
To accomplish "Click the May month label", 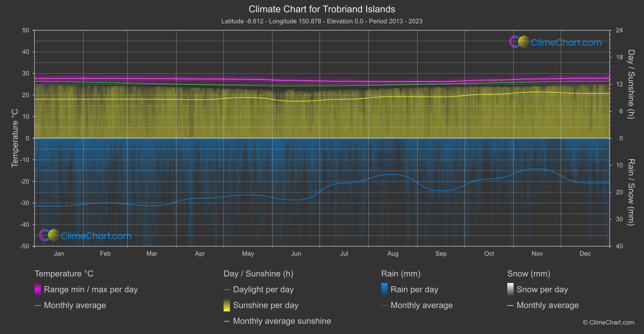I will point(248,253).
